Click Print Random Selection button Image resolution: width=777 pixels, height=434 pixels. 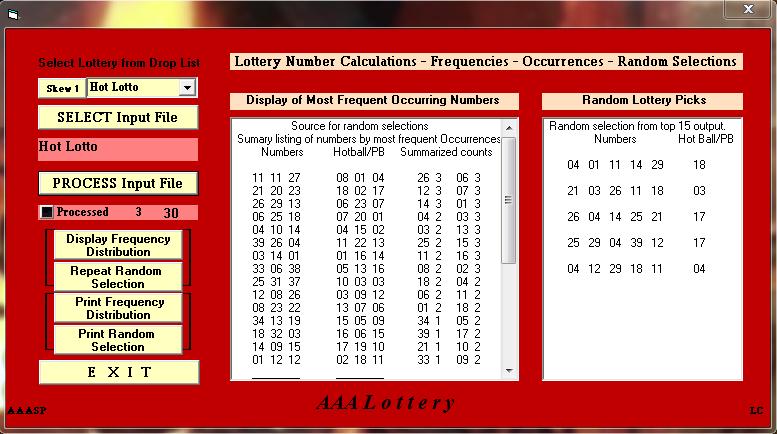coord(118,340)
